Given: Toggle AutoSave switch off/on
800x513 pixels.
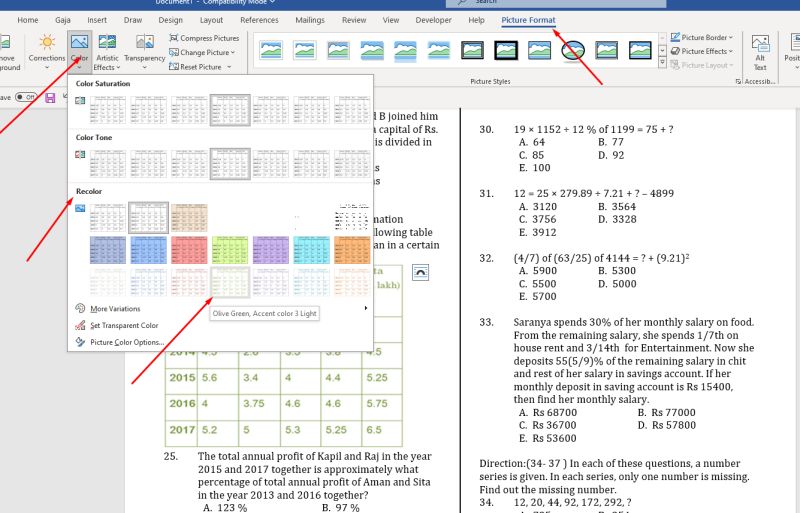Looking at the screenshot, I should (x=26, y=97).
